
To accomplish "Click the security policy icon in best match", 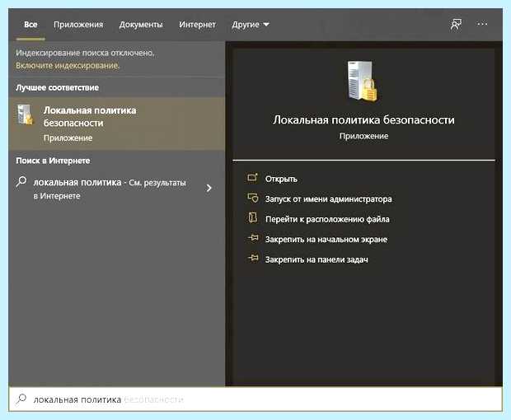I will pos(26,114).
